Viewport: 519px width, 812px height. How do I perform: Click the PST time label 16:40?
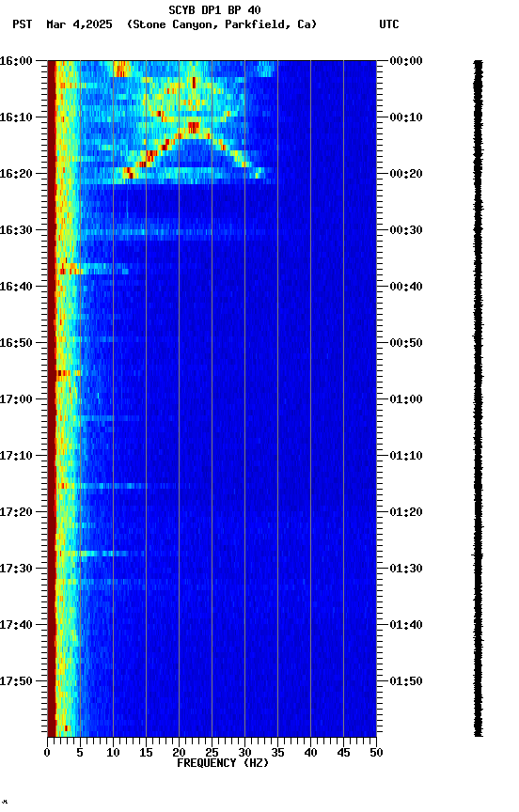(16, 287)
